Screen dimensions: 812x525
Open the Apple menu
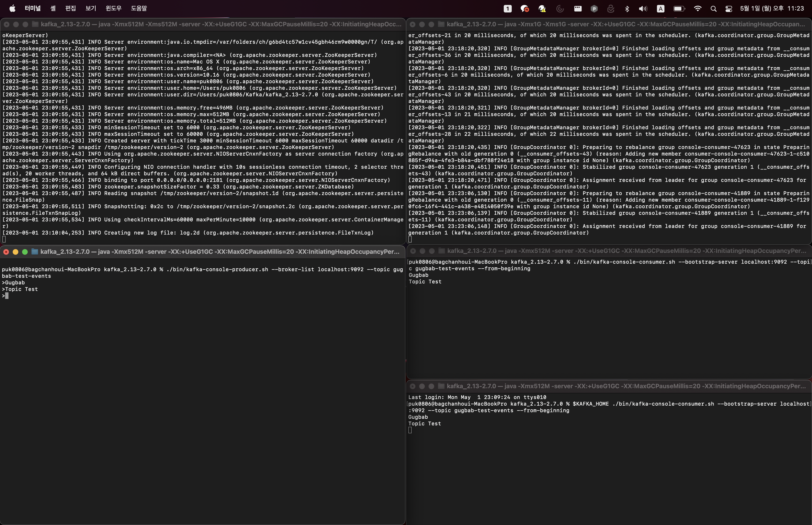[x=12, y=8]
